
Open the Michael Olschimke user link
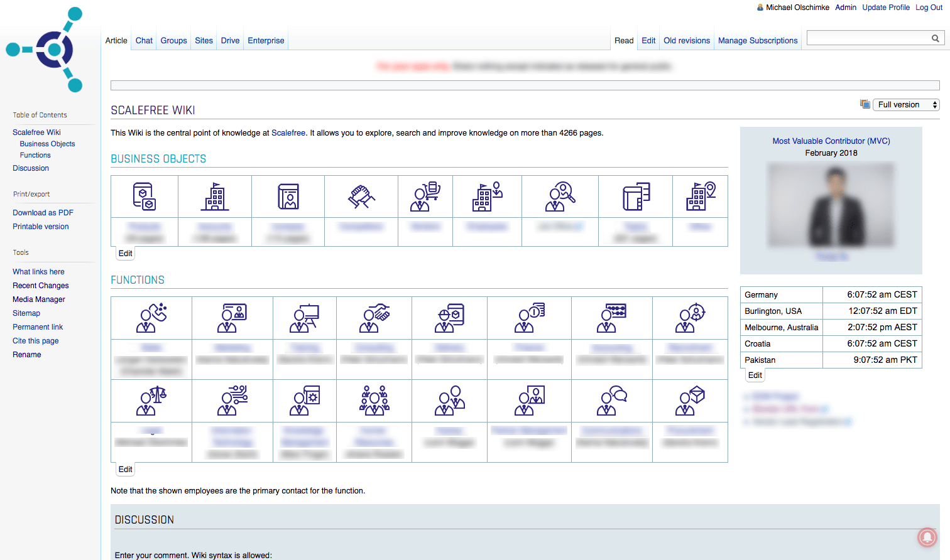tap(797, 8)
